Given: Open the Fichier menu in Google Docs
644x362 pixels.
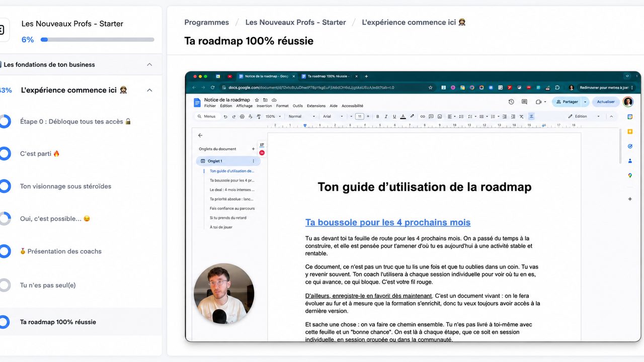Looking at the screenshot, I should pyautogui.click(x=210, y=106).
